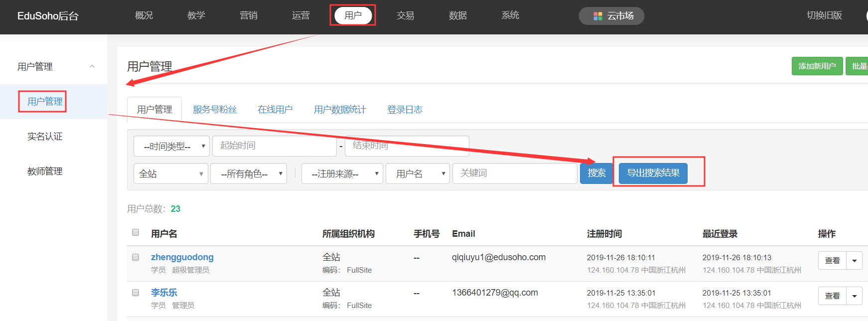
Task: Check the box for user 李乐乐
Action: click(x=136, y=293)
